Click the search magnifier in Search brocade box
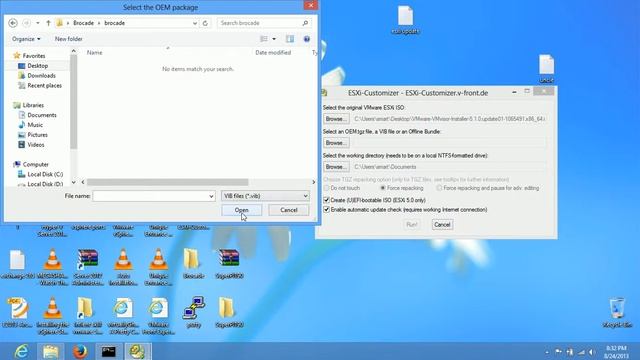The image size is (640, 360). tap(305, 23)
